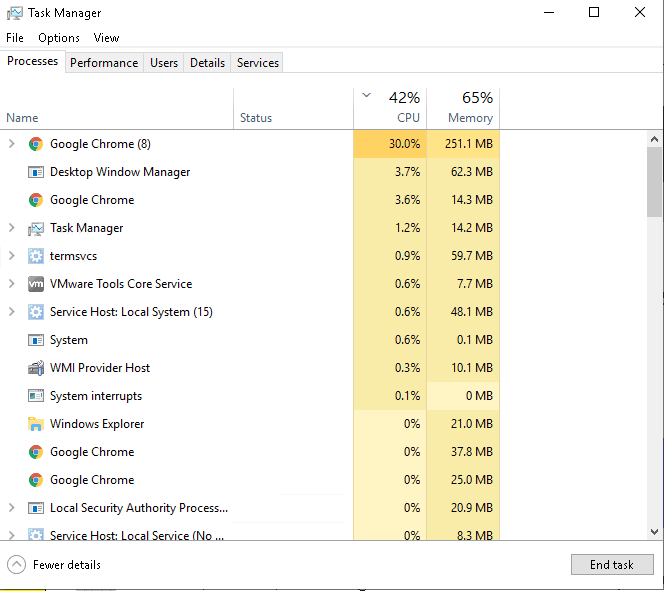Viewport: 664px width, 591px height.
Task: Sort by the Status column header
Action: pos(293,108)
